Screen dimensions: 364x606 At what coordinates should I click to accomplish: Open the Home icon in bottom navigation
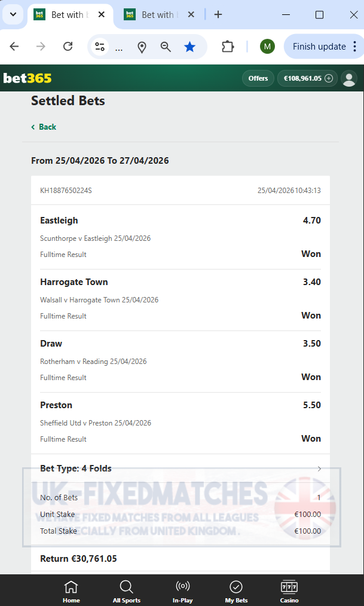pos(71,587)
